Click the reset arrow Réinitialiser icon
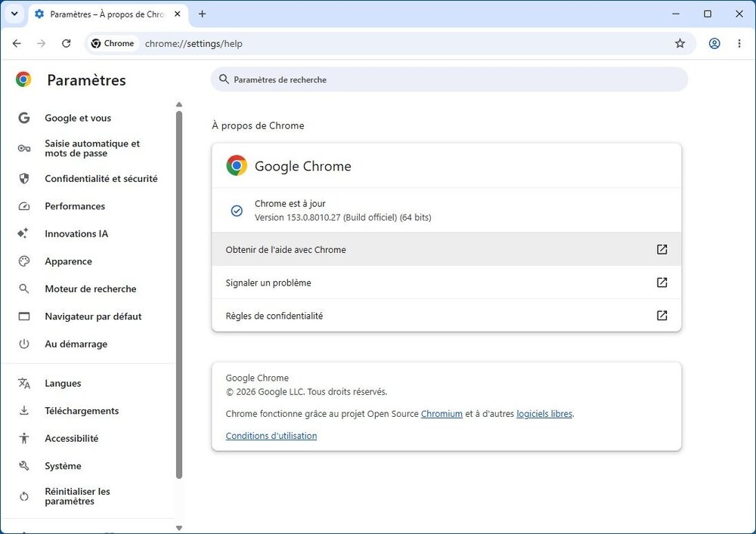Screen dimensions: 756x534 pyautogui.click(x=24, y=496)
